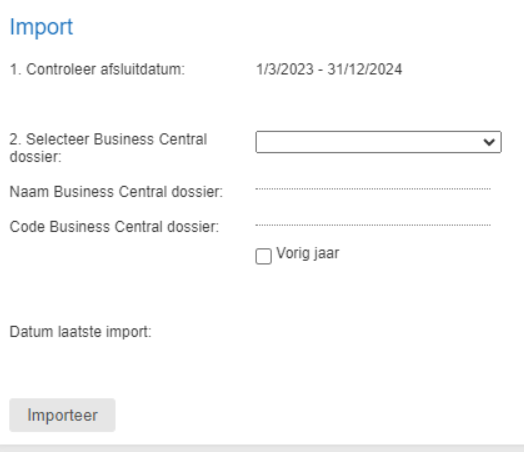Viewport: 524px width, 452px height.
Task: Click the word 'dossier:' under Selecteer Business Central
Action: pyautogui.click(x=35, y=156)
